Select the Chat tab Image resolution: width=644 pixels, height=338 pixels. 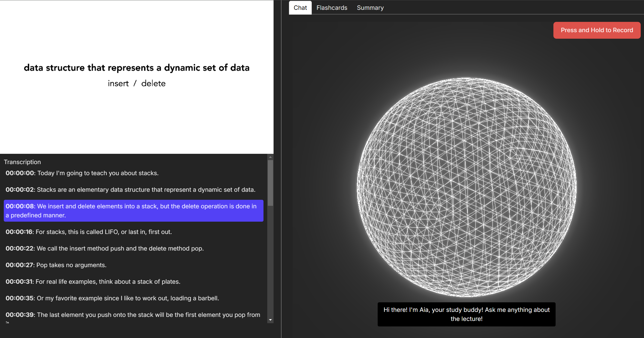pyautogui.click(x=300, y=8)
